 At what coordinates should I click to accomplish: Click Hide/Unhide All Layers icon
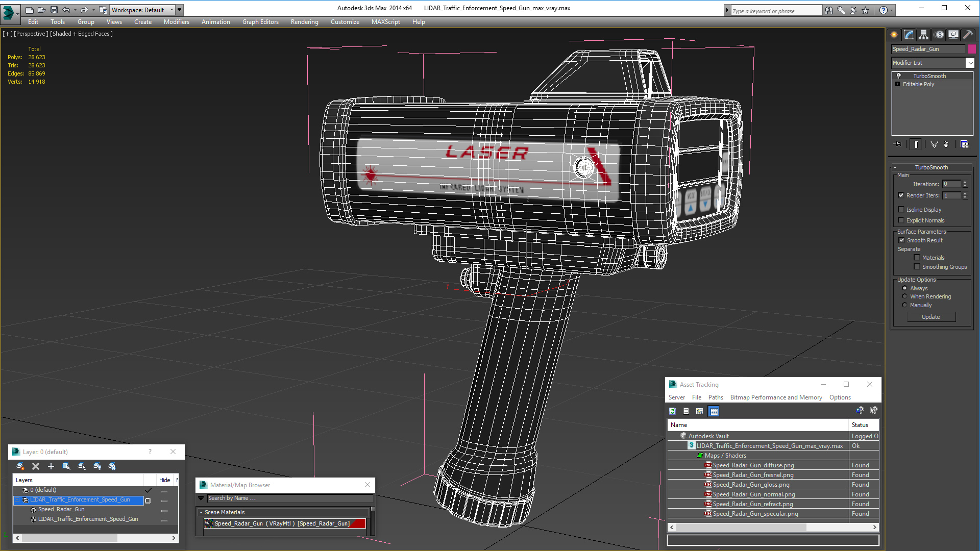point(97,466)
